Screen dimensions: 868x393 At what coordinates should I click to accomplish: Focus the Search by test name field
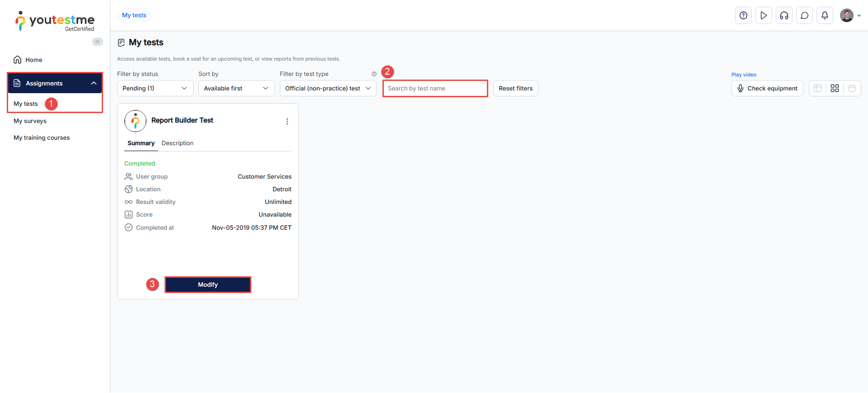434,88
